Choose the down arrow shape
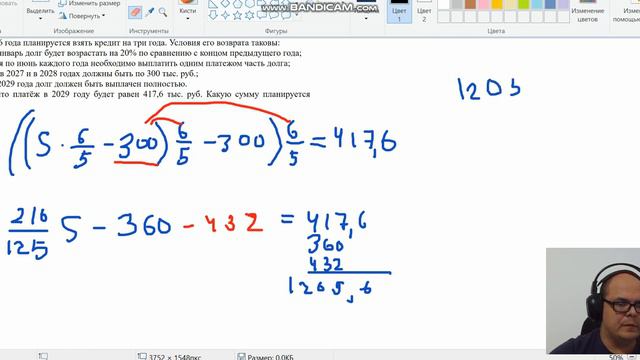This screenshot has width=640, height=360. coord(213,16)
